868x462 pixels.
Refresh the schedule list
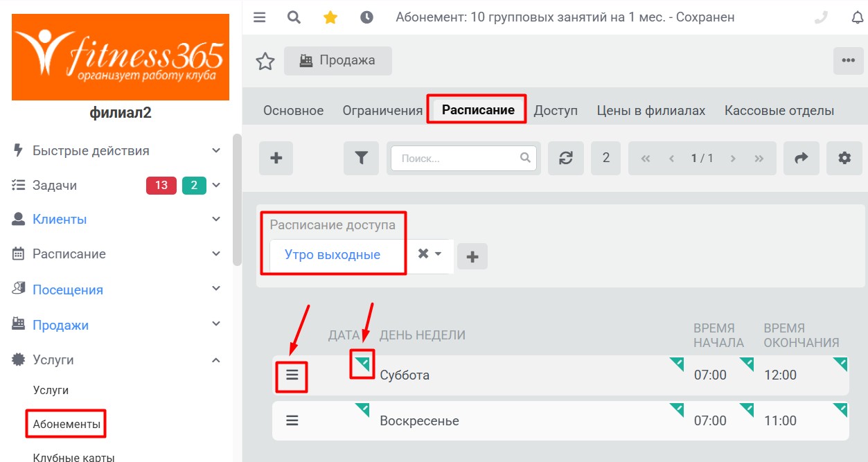point(566,158)
